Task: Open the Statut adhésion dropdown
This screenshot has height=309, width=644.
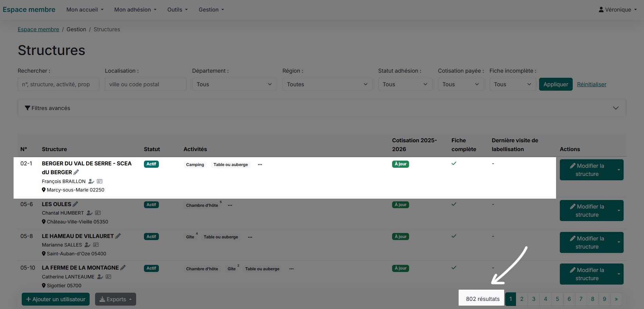Action: (405, 84)
